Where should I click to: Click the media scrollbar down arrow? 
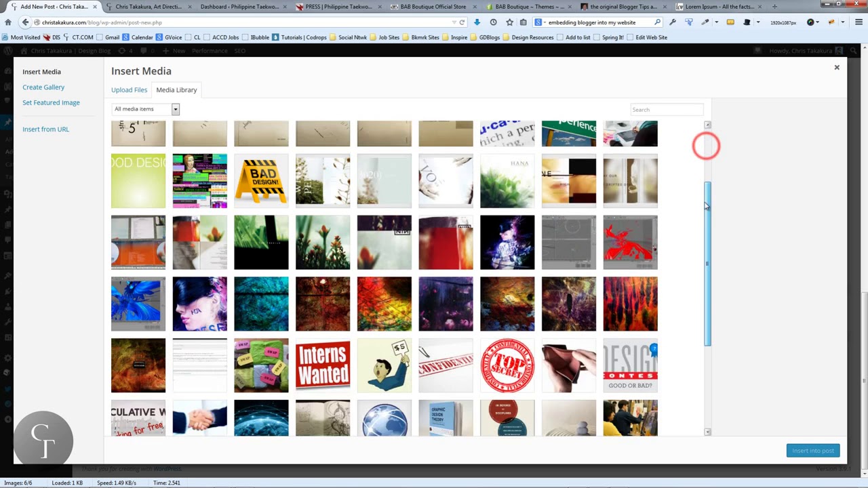tap(707, 432)
